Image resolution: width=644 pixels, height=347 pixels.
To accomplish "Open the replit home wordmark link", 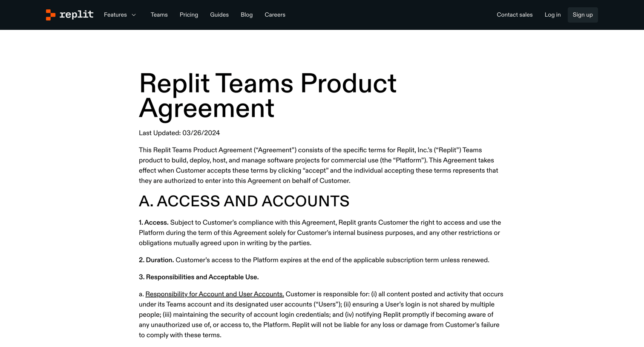I will coord(77,14).
